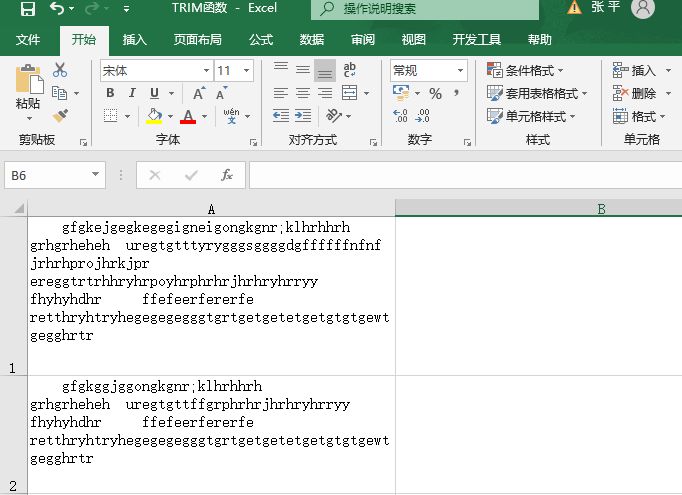
Task: Toggle center horizontal alignment
Action: pyautogui.click(x=302, y=116)
